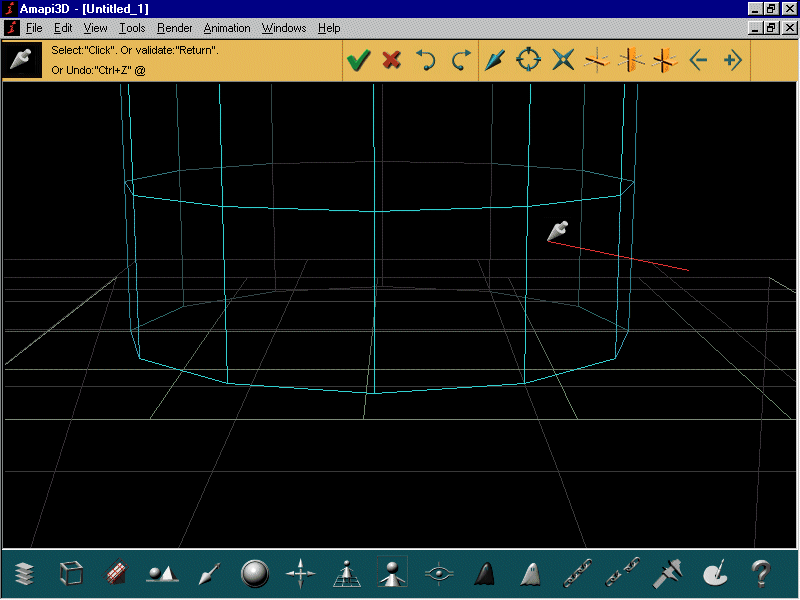Click the left arrow icon in top toolbar
Image resolution: width=800 pixels, height=600 pixels.
[698, 61]
